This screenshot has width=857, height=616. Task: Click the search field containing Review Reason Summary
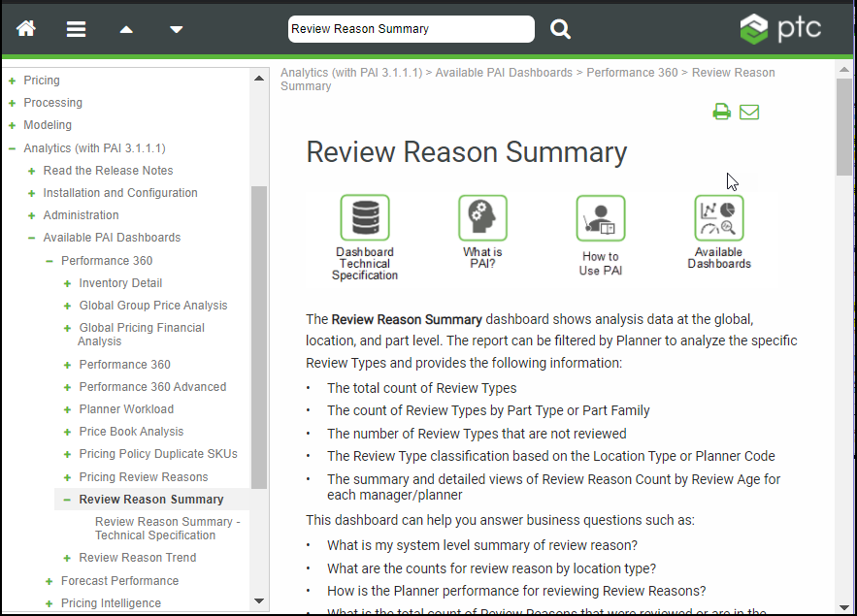pos(411,29)
